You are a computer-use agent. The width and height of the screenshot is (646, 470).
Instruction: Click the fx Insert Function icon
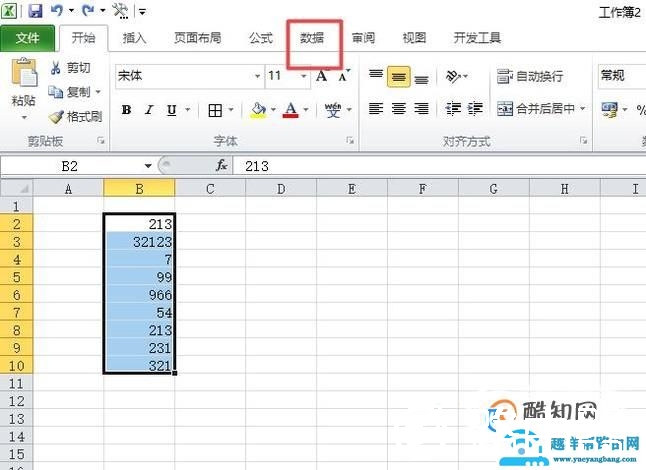click(x=222, y=166)
